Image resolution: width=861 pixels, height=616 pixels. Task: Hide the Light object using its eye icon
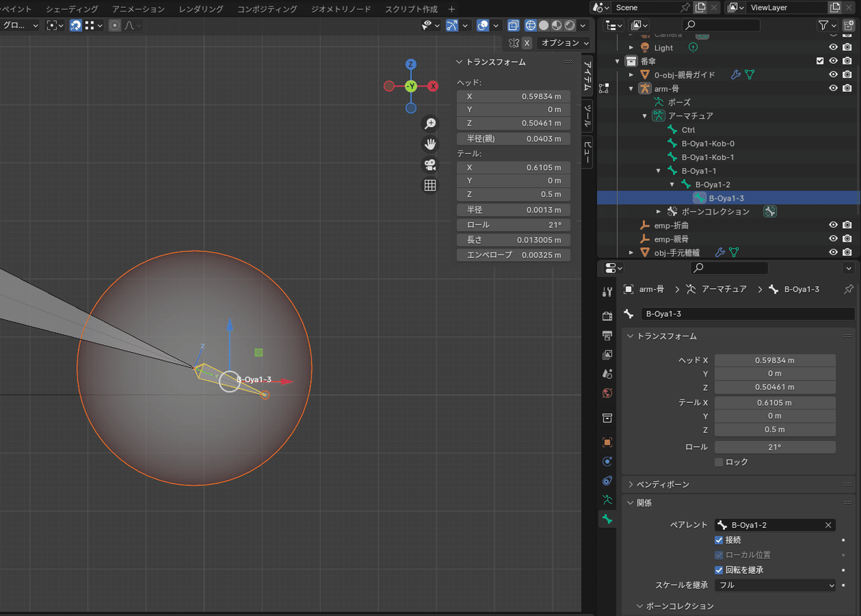tap(833, 47)
